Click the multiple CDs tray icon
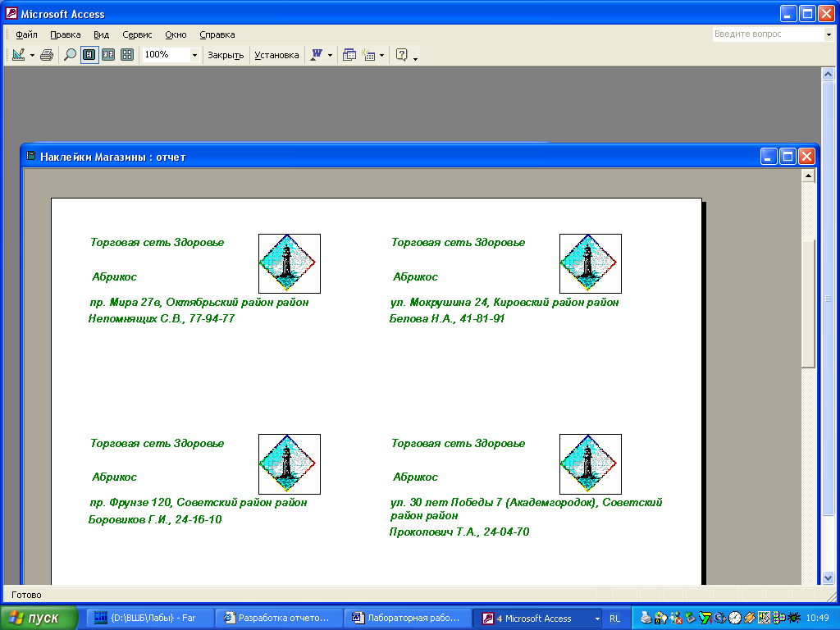 [779, 618]
